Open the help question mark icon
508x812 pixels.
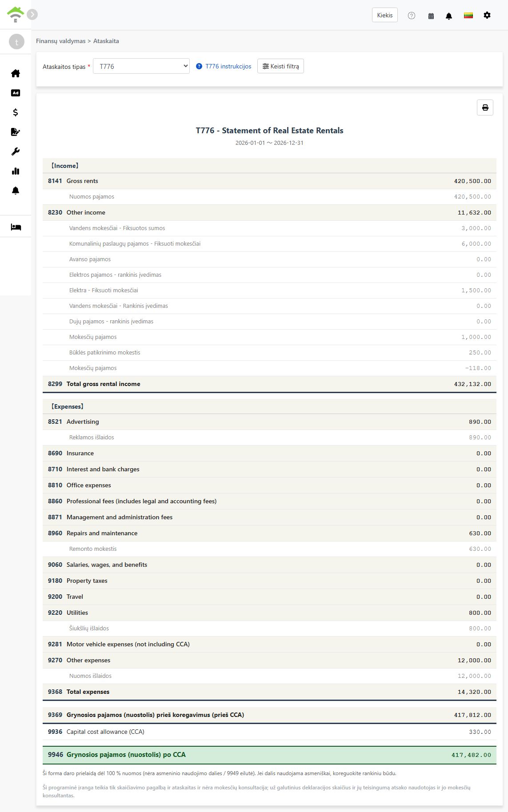(x=412, y=16)
